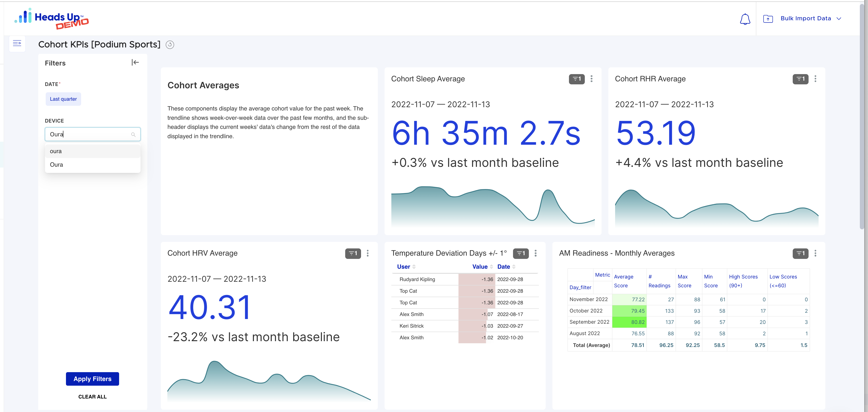This screenshot has width=868, height=412.
Task: Open more options on AM Readiness card
Action: [x=815, y=253]
